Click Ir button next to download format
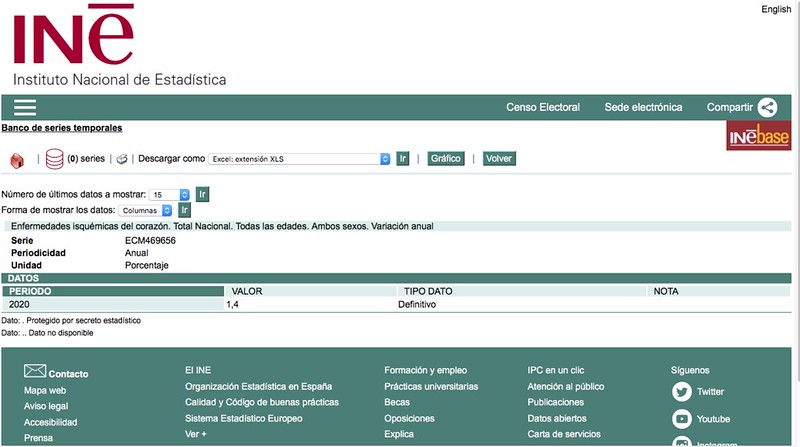Image resolution: width=800 pixels, height=447 pixels. pos(403,159)
